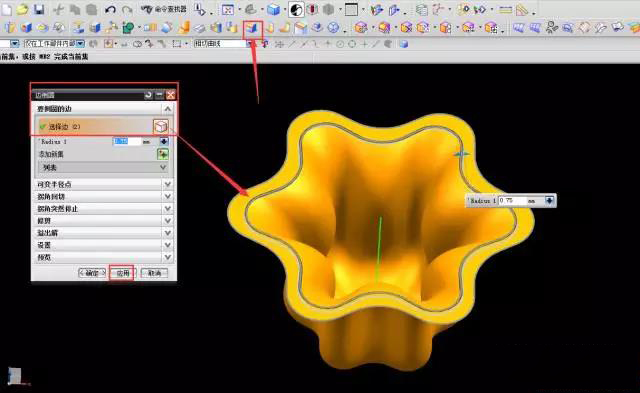This screenshot has height=393, width=640.
Task: Click the shaded blue cube rendering icon
Action: click(x=273, y=9)
